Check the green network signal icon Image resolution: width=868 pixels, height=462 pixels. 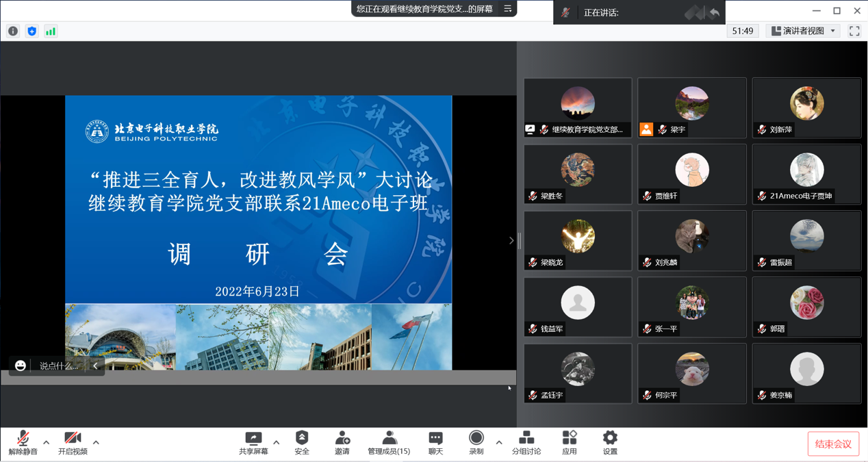pos(51,31)
